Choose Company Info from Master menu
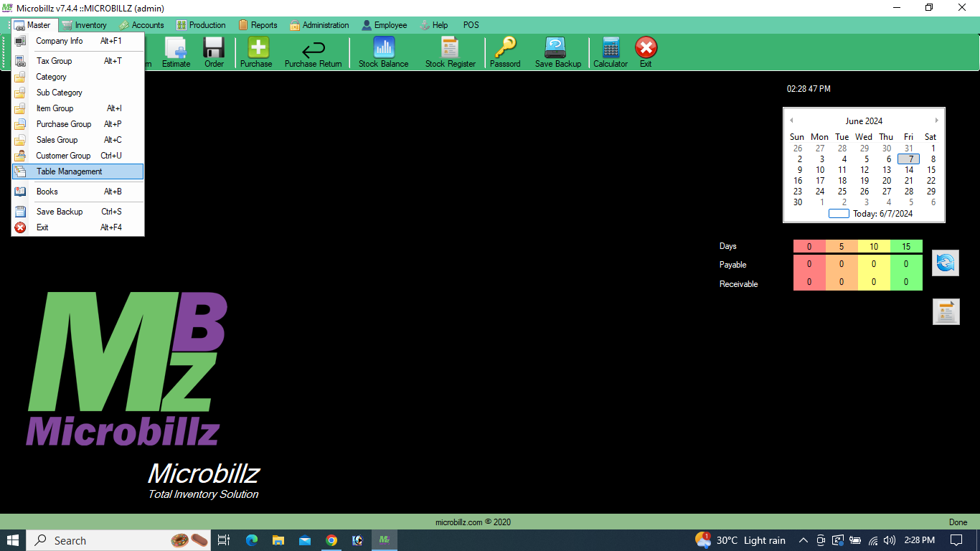Viewport: 980px width, 551px height. pos(60,41)
